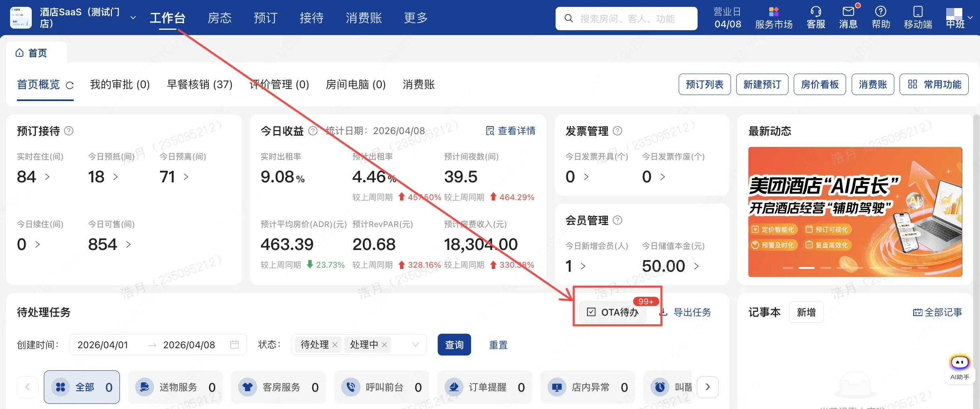Screen dimensions: 980x409
Task: Click the 导出任务 export icon
Action: point(664,312)
